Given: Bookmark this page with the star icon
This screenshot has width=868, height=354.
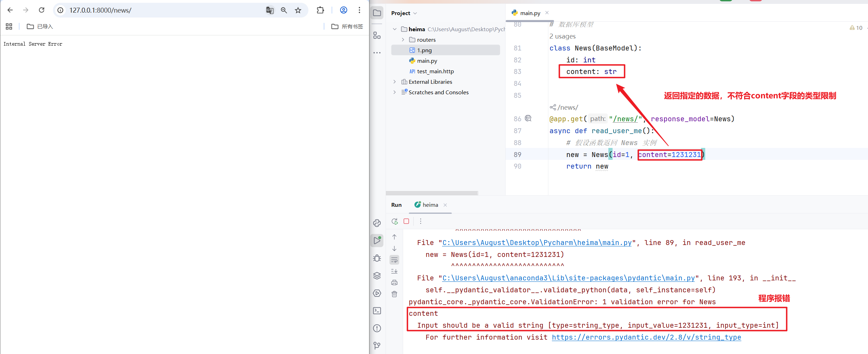Looking at the screenshot, I should pyautogui.click(x=298, y=10).
